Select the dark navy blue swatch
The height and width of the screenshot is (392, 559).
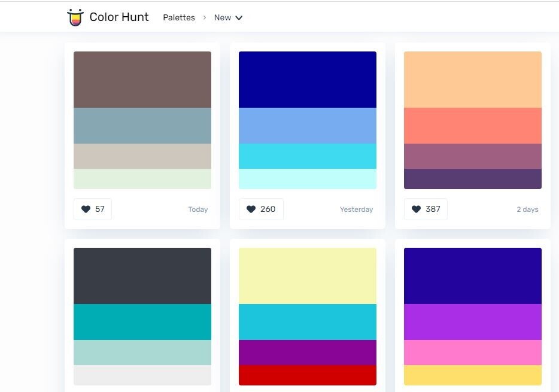point(307,80)
